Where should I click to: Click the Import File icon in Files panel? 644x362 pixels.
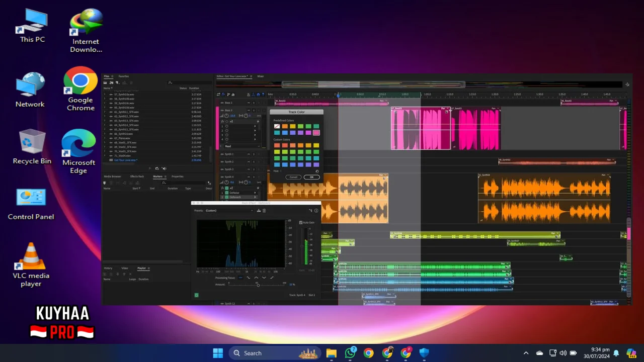112,82
